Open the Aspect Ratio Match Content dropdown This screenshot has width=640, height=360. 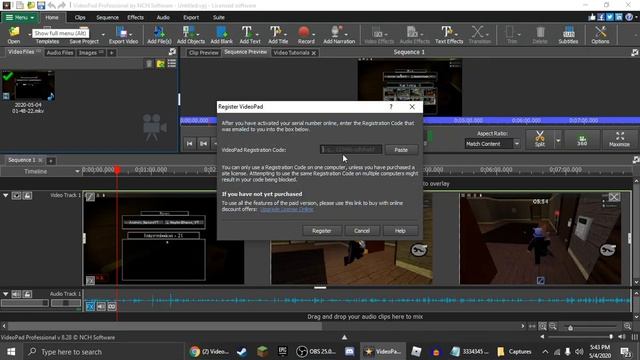click(492, 144)
